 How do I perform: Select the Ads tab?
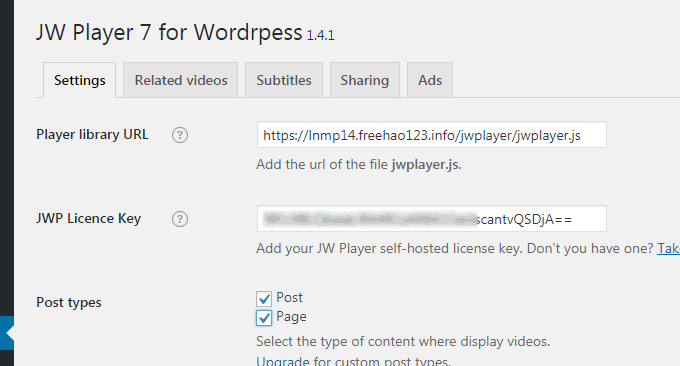click(430, 80)
